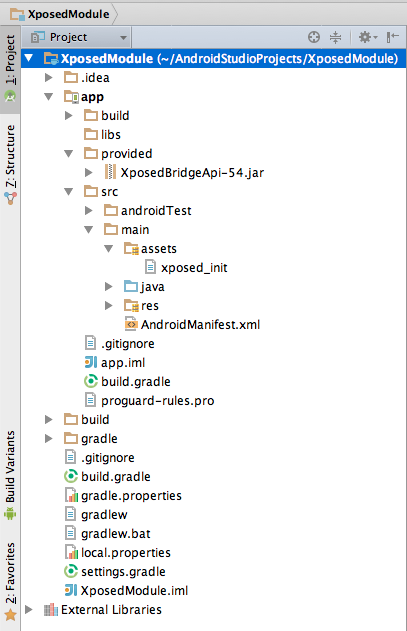Expand the androidTest folder arrow
Image resolution: width=407 pixels, height=631 pixels.
point(89,210)
